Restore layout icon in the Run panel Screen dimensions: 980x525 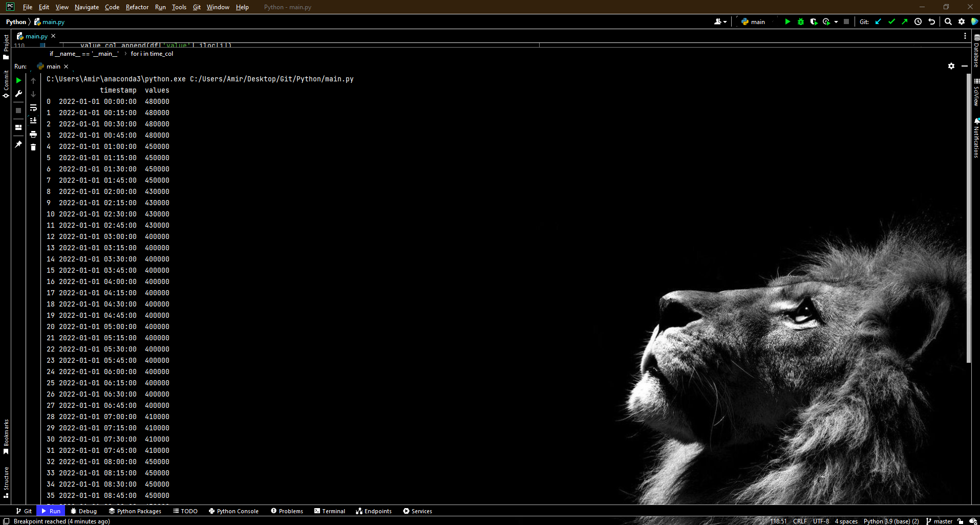coord(18,127)
